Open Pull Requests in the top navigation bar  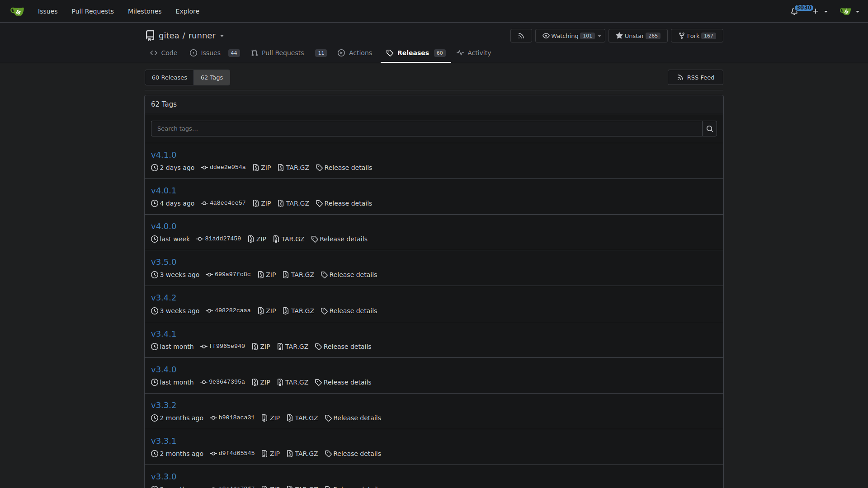pos(93,11)
